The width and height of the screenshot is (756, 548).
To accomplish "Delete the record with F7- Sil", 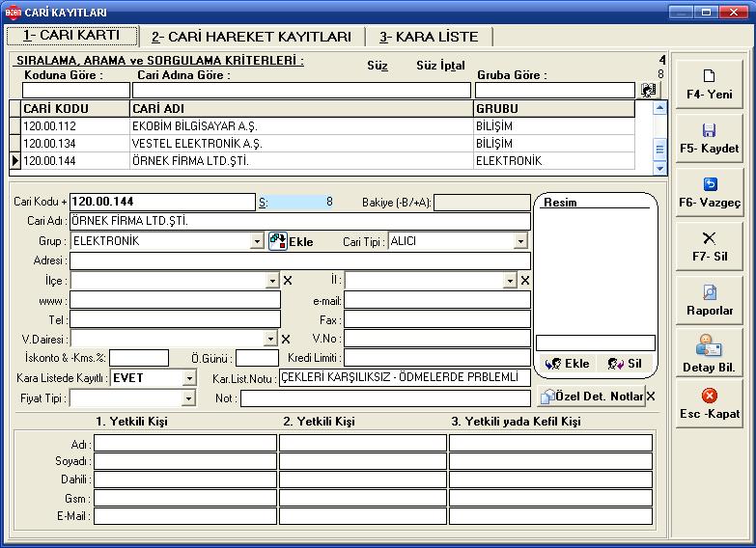I will point(710,246).
